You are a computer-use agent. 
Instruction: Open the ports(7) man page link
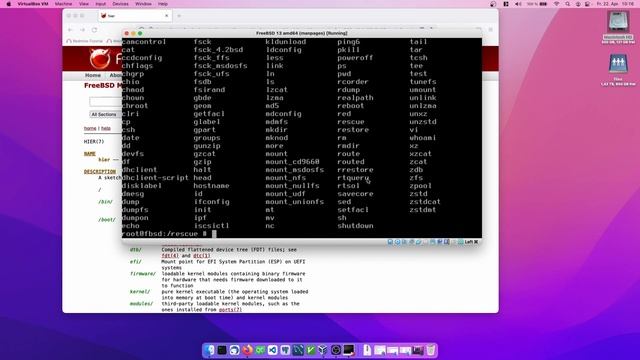click(230, 309)
